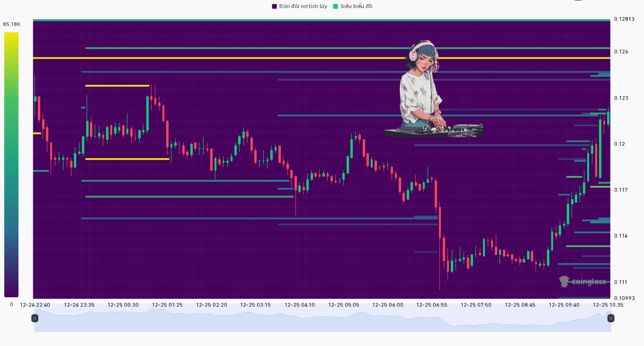Click the 12-25 09:40 time label
644x346 pixels.
point(564,305)
